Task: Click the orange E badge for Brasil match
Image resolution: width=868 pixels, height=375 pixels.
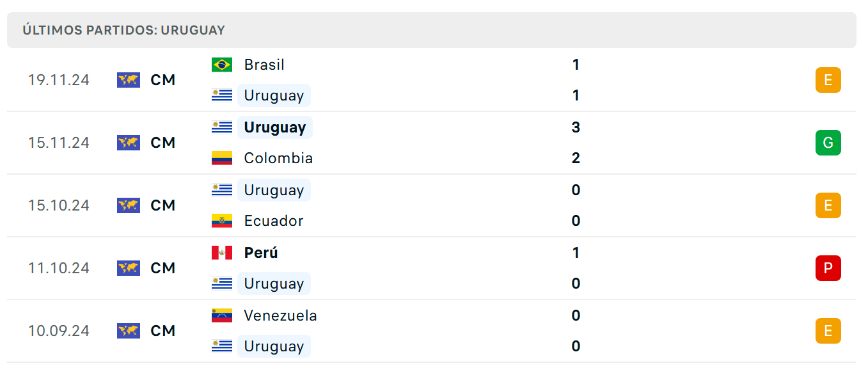Action: [x=828, y=80]
